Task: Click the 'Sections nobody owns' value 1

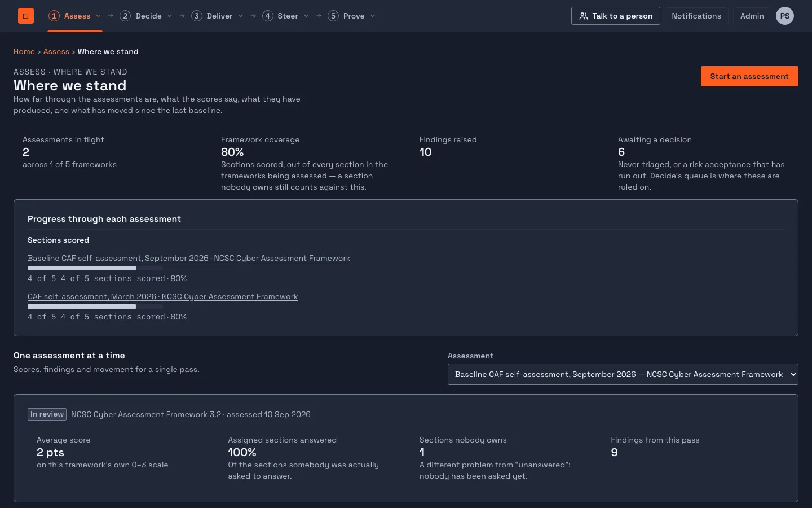Action: (x=422, y=452)
